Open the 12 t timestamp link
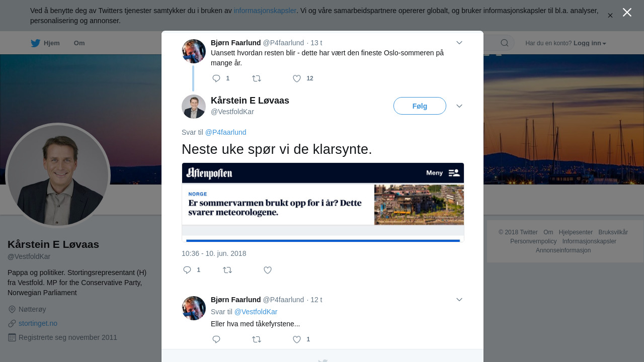644x362 pixels. 316,300
